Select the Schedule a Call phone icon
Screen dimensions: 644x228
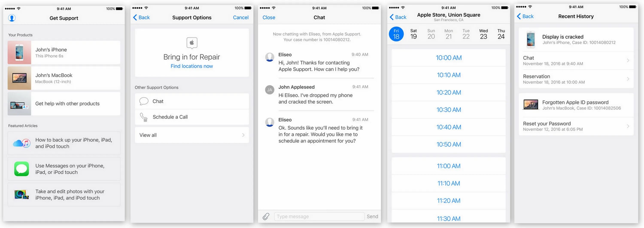tap(144, 117)
